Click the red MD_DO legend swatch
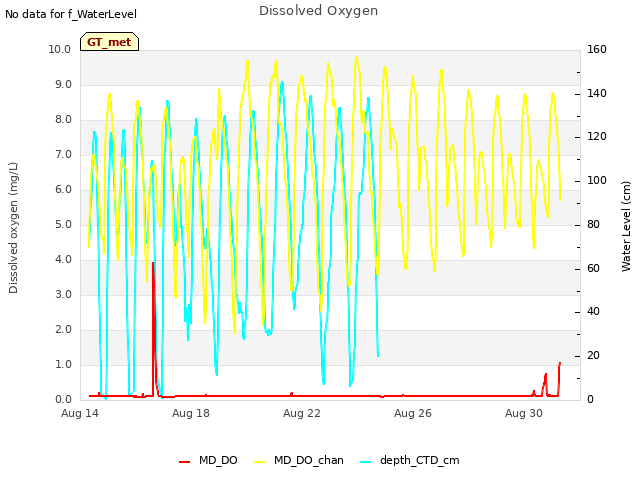Screen dimensions: 640x480 [184, 462]
